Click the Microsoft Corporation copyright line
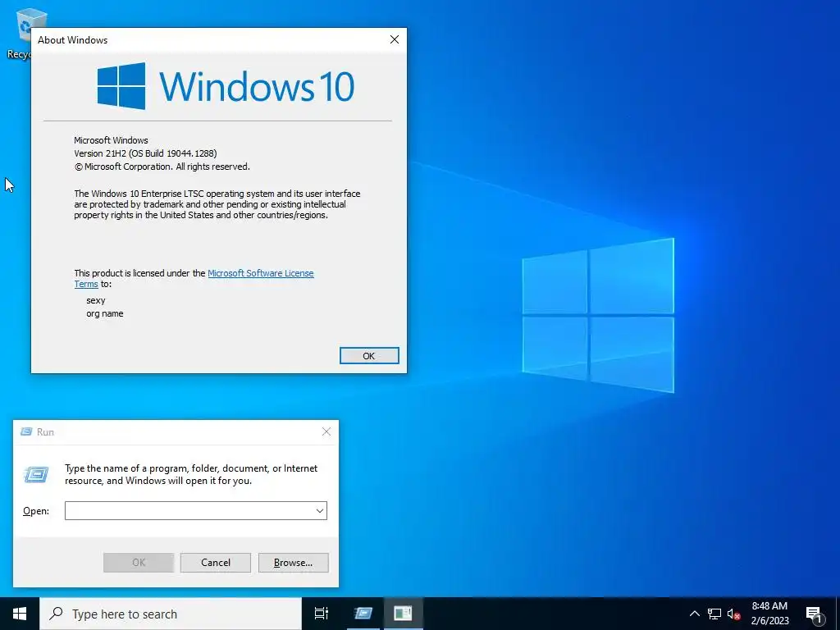This screenshot has height=630, width=840. pos(162,167)
